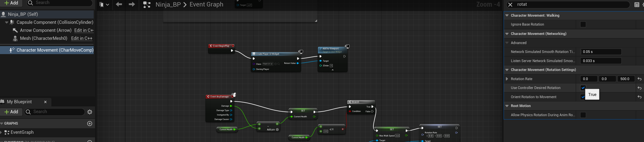Click the blueprint graph icon in breadcrumb

[x=147, y=4]
